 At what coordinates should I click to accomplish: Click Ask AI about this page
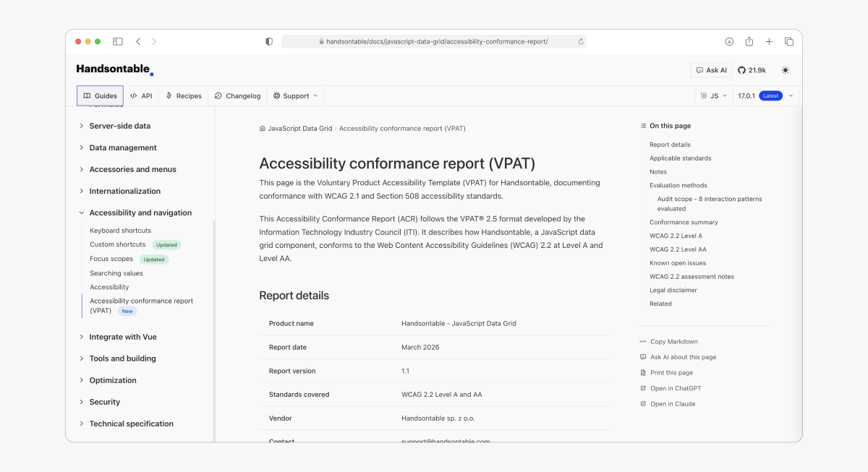pyautogui.click(x=678, y=357)
